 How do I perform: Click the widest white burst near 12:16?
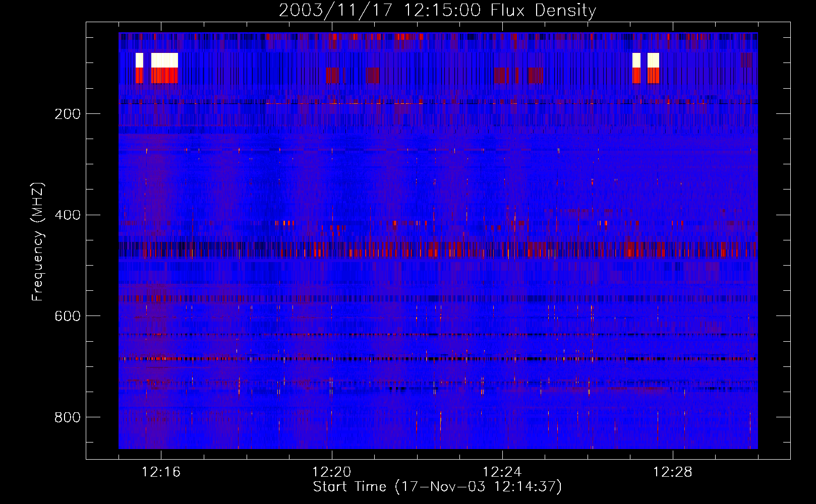[164, 60]
